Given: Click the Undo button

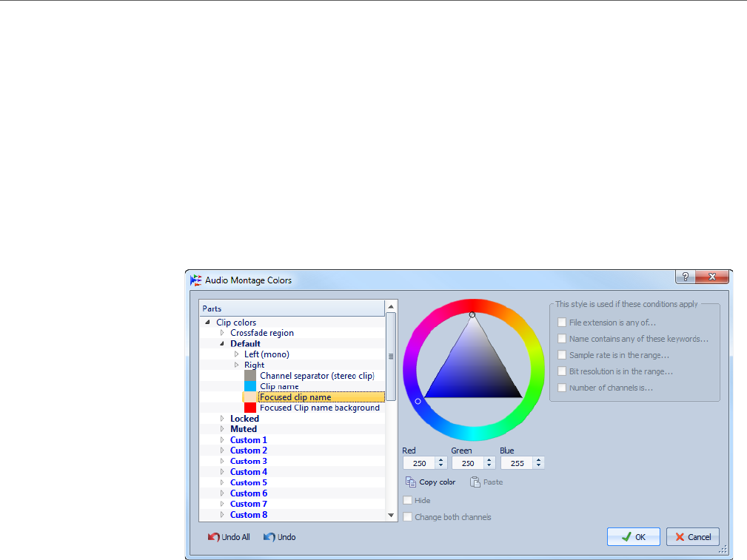Looking at the screenshot, I should coord(280,537).
